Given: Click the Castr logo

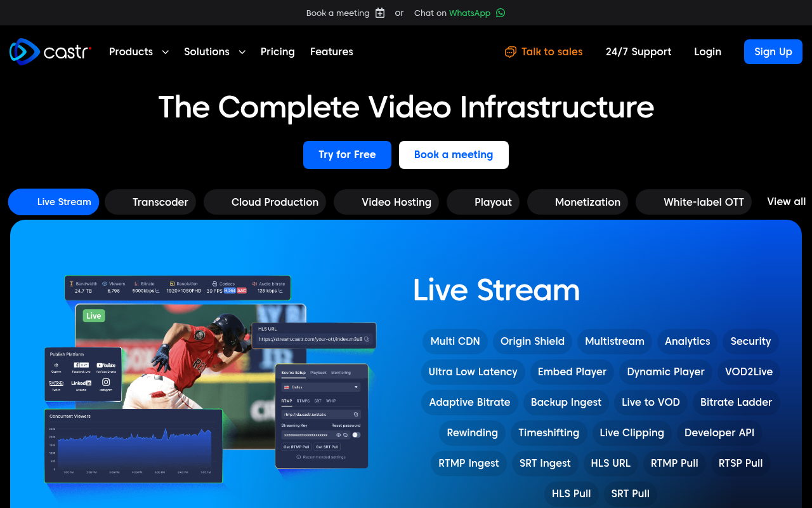Looking at the screenshot, I should click(50, 51).
